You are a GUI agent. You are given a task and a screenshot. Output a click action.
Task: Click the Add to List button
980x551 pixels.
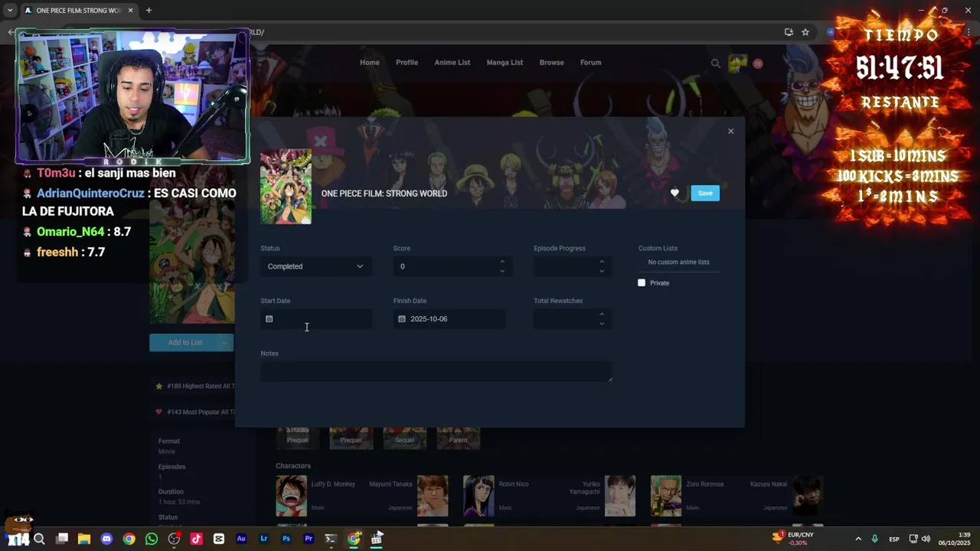[x=185, y=343]
